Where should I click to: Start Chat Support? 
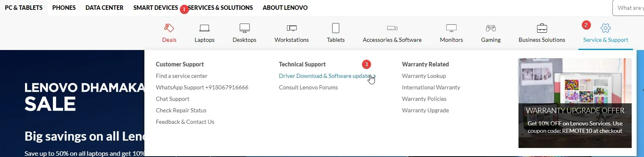tap(173, 99)
